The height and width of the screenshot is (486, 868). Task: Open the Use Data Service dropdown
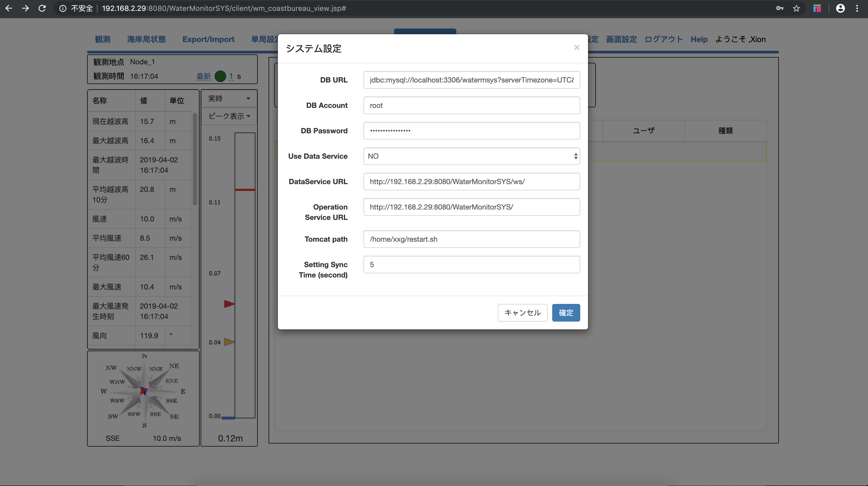point(471,156)
